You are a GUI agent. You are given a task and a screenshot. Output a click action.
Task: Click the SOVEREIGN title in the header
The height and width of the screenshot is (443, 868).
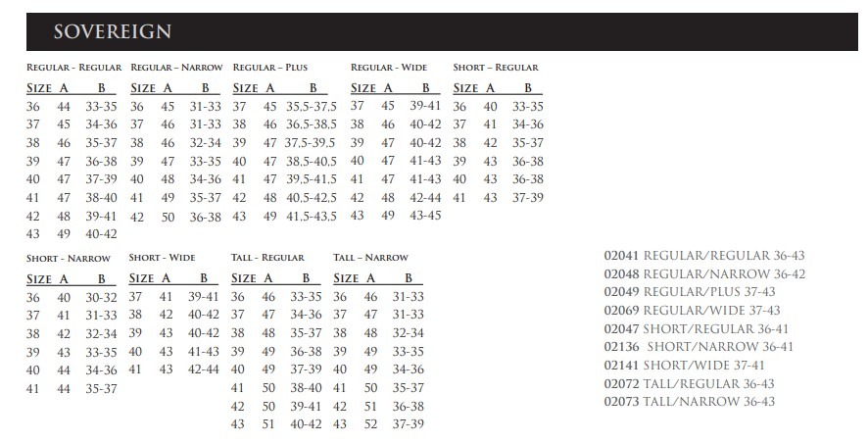click(113, 32)
